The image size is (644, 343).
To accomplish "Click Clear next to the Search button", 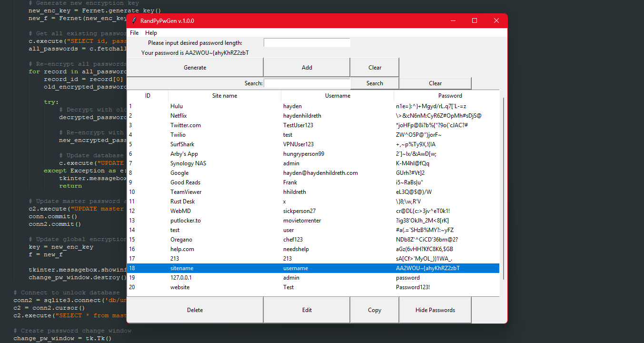I will click(435, 83).
